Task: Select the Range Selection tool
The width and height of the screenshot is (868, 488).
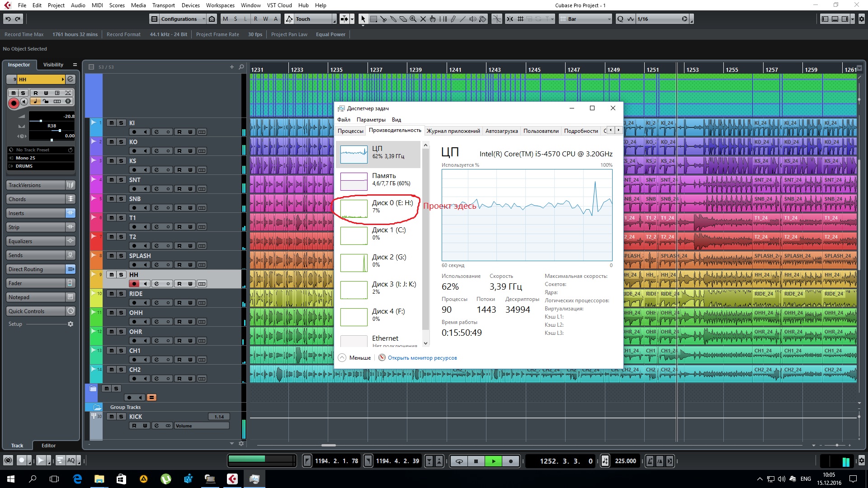Action: [x=373, y=19]
